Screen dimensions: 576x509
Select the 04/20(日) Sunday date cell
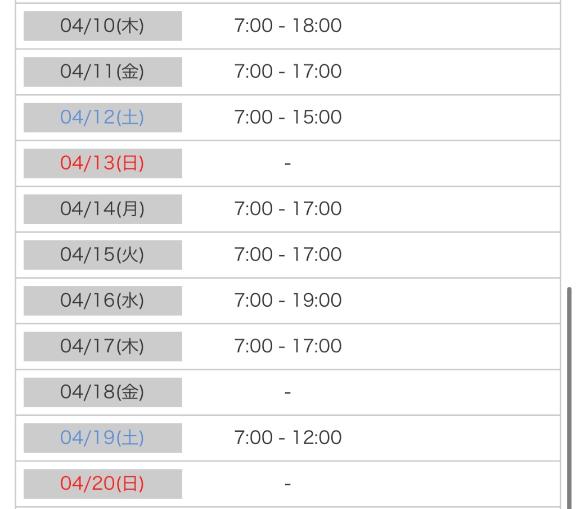click(x=103, y=484)
